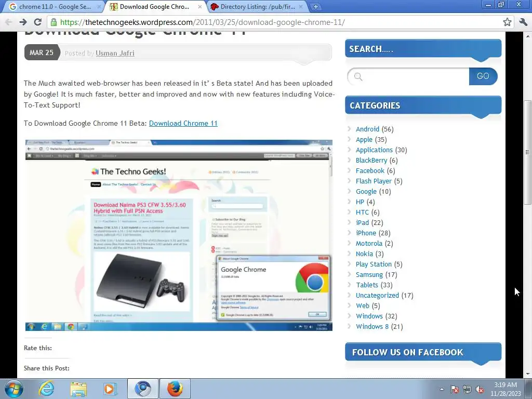Select the 'Download Google Chro...' tab
The image size is (532, 399).
155,7
